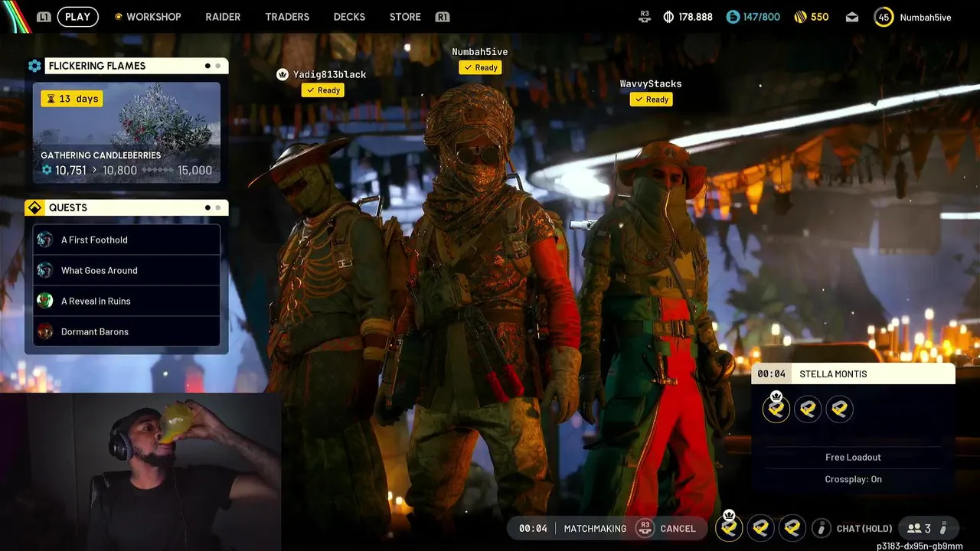Click the Quests diamond icon
Screen dimensions: 980x551
[x=34, y=207]
